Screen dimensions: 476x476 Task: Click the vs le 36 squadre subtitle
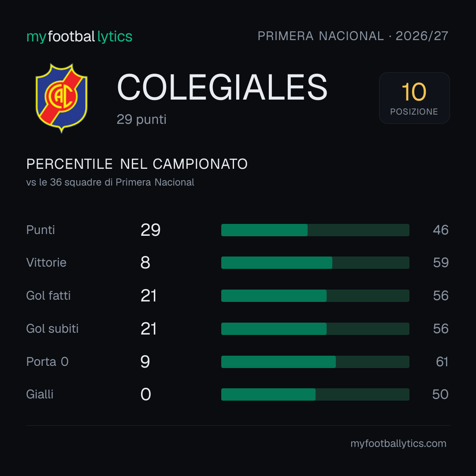110,182
